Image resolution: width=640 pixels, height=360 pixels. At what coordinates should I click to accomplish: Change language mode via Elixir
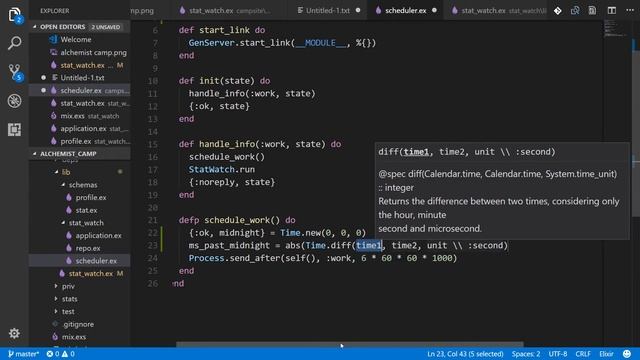point(606,354)
